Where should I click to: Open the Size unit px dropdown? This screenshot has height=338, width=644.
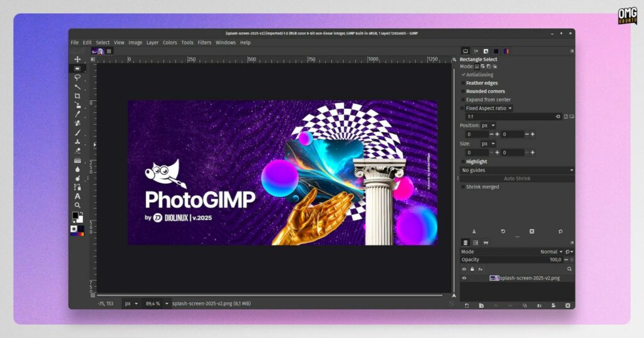click(488, 144)
